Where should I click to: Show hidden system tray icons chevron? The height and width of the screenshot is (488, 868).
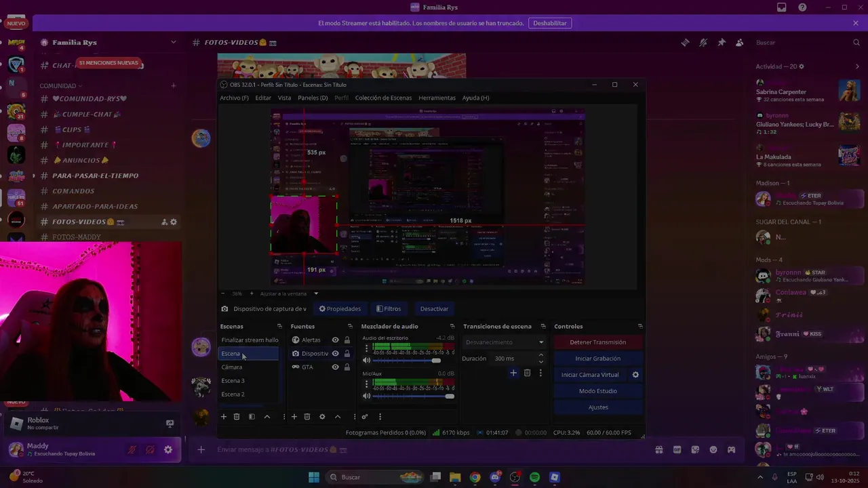pyautogui.click(x=760, y=477)
